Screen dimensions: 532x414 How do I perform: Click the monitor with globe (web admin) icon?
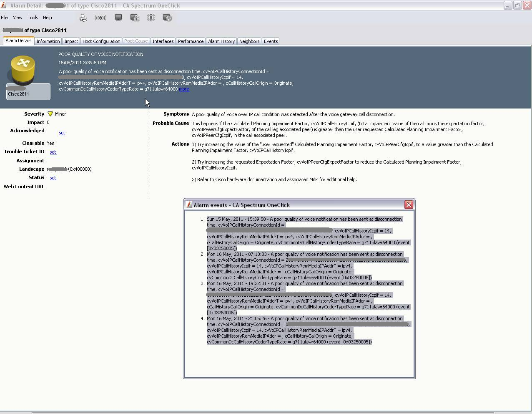click(x=167, y=18)
